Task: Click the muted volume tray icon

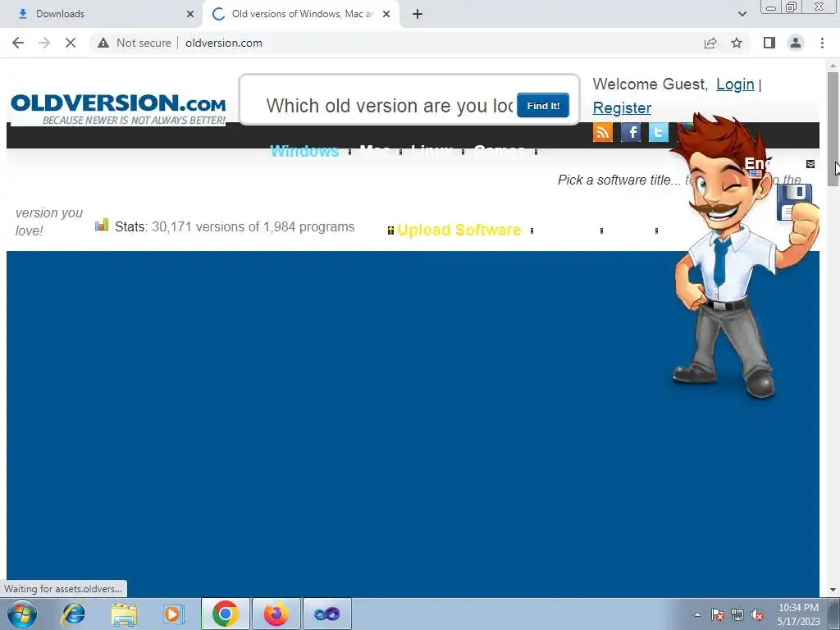Action: coord(757,614)
